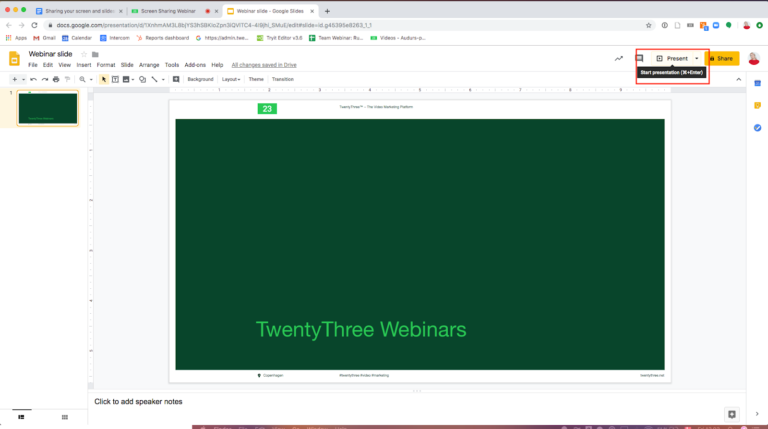Open the Zoom level dropdown arrow
Image resolution: width=768 pixels, height=429 pixels.
point(91,79)
